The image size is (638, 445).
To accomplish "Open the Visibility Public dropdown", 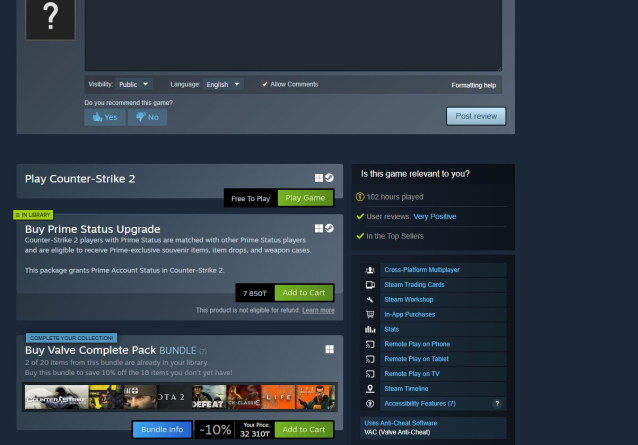I will tap(134, 85).
